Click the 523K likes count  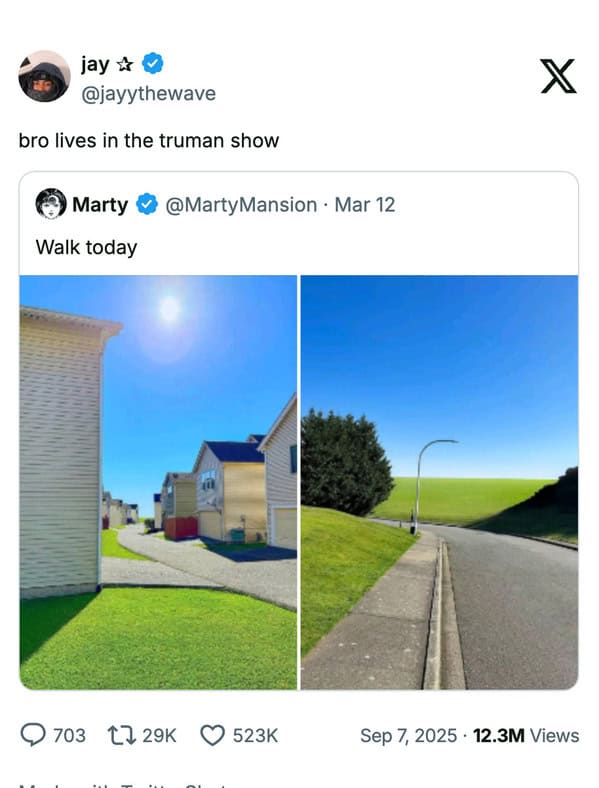(255, 736)
